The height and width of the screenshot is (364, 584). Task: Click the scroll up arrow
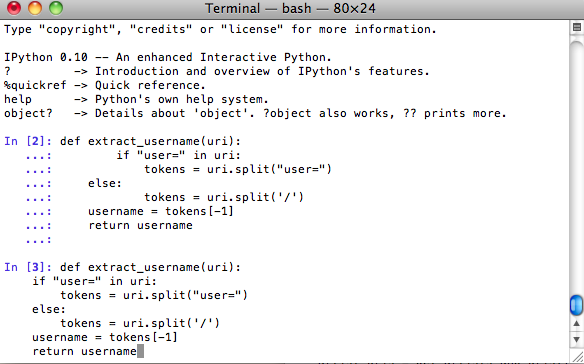click(x=577, y=324)
